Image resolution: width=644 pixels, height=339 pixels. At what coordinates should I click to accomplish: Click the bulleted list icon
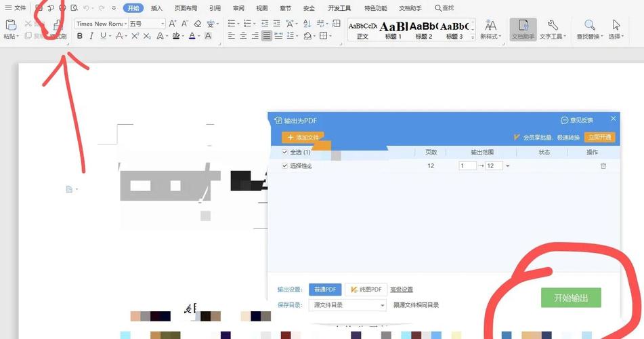[232, 24]
